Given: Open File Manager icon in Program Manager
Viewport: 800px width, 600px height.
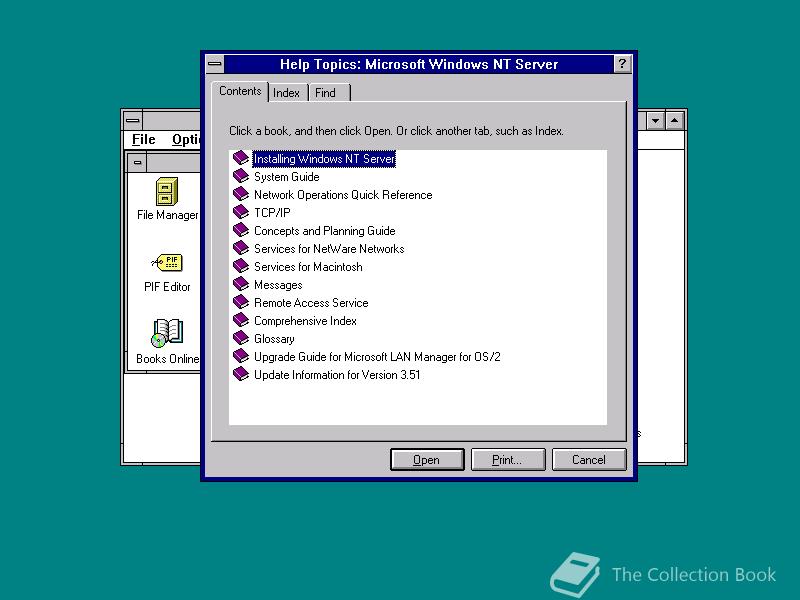Looking at the screenshot, I should click(x=167, y=192).
